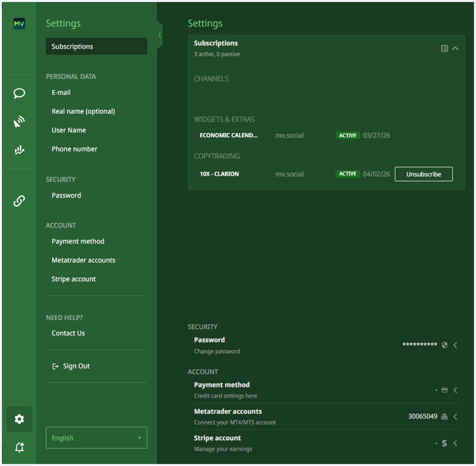Click Stripe account heading in main panel
476x466 pixels.
[217, 438]
